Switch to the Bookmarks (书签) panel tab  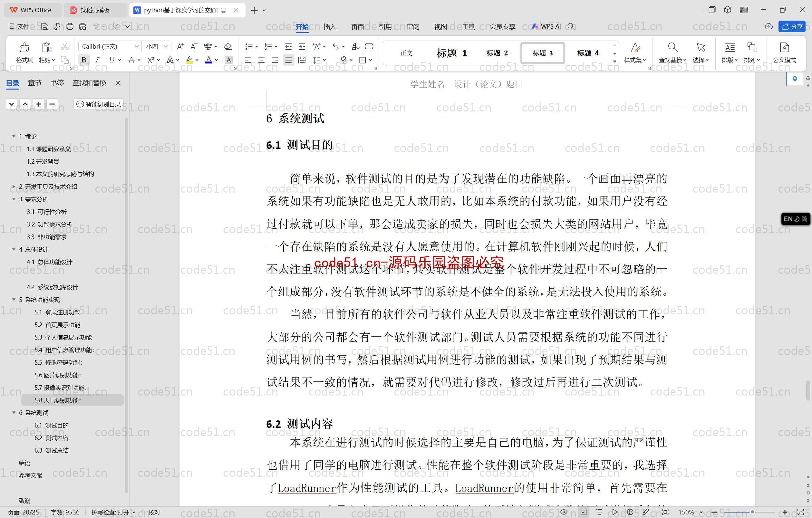coord(57,83)
